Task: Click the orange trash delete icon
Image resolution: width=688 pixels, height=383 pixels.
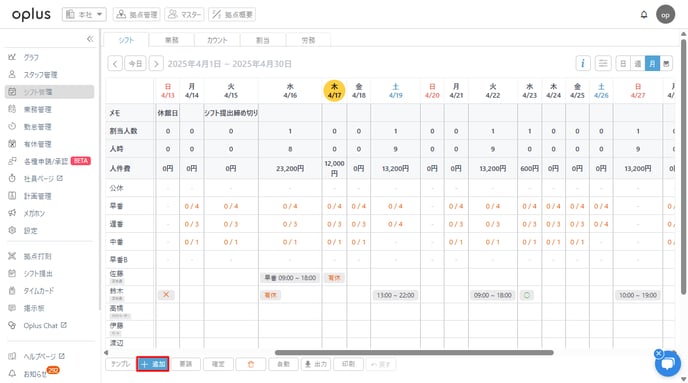Action: [x=251, y=364]
